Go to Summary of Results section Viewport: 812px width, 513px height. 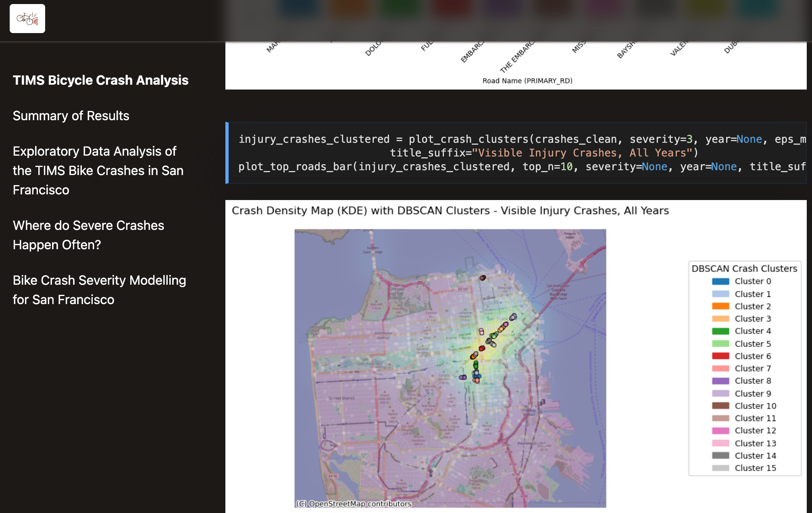point(71,116)
